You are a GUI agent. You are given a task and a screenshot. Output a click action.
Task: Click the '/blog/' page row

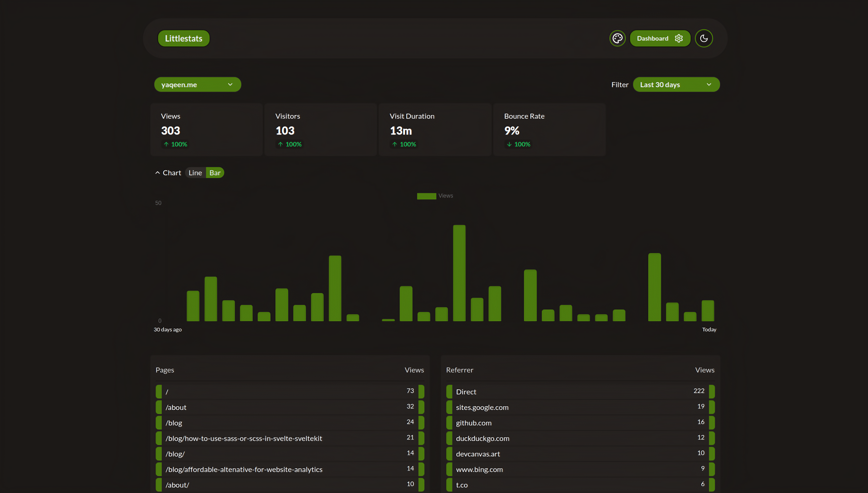tap(290, 454)
